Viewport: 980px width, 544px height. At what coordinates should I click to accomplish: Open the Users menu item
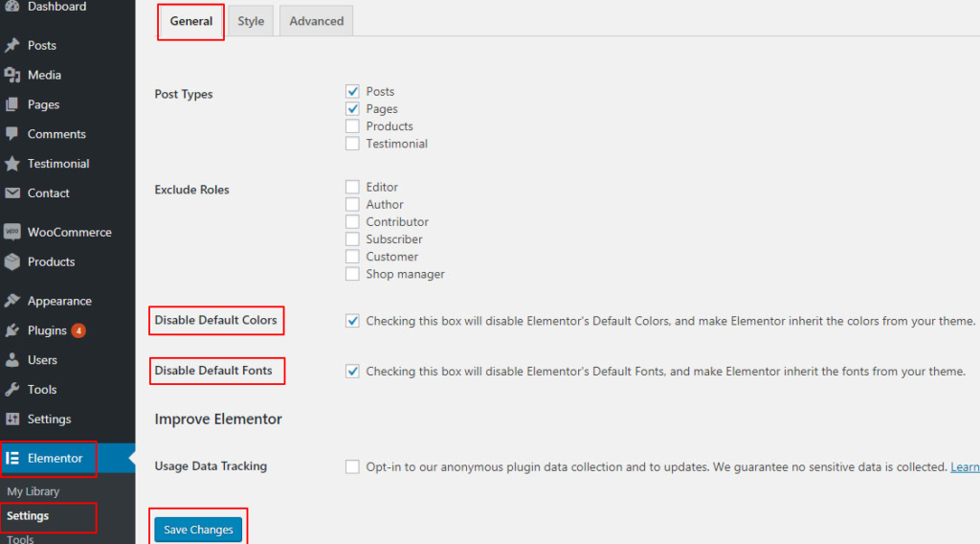coord(42,360)
